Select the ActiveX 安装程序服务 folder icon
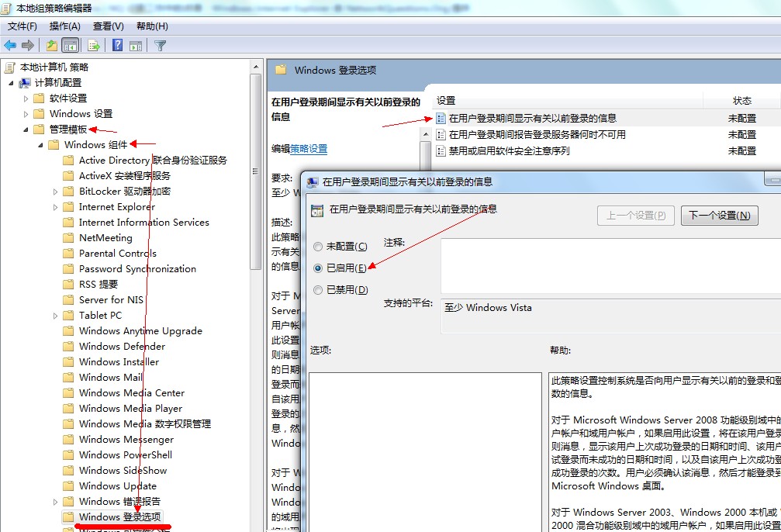Image resolution: width=781 pixels, height=532 pixels. (69, 176)
